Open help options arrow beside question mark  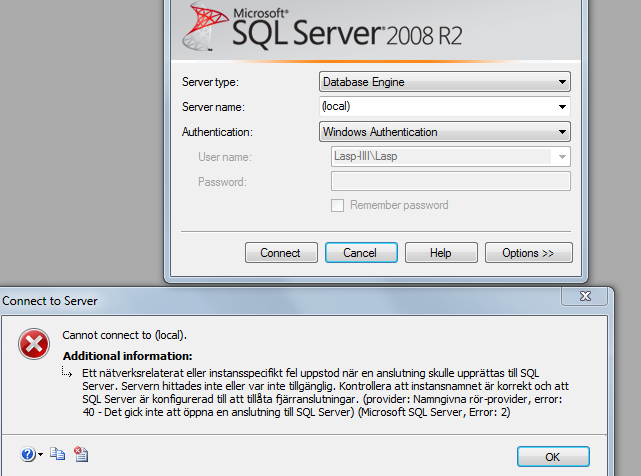click(x=40, y=454)
